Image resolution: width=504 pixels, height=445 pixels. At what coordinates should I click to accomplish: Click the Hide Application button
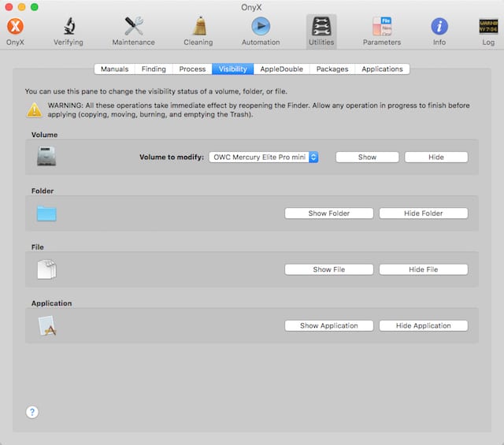[x=423, y=325]
